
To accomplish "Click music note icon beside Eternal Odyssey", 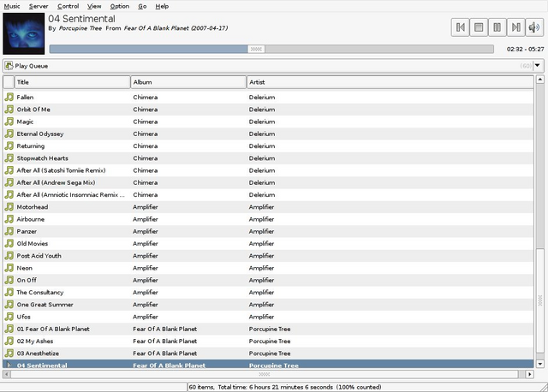I will coord(9,134).
